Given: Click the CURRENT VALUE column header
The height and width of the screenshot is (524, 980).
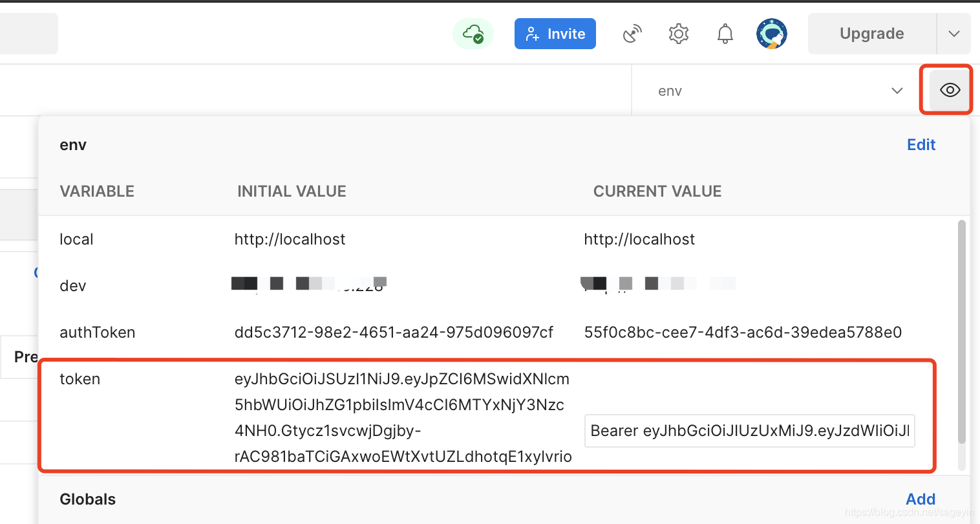Looking at the screenshot, I should 657,191.
